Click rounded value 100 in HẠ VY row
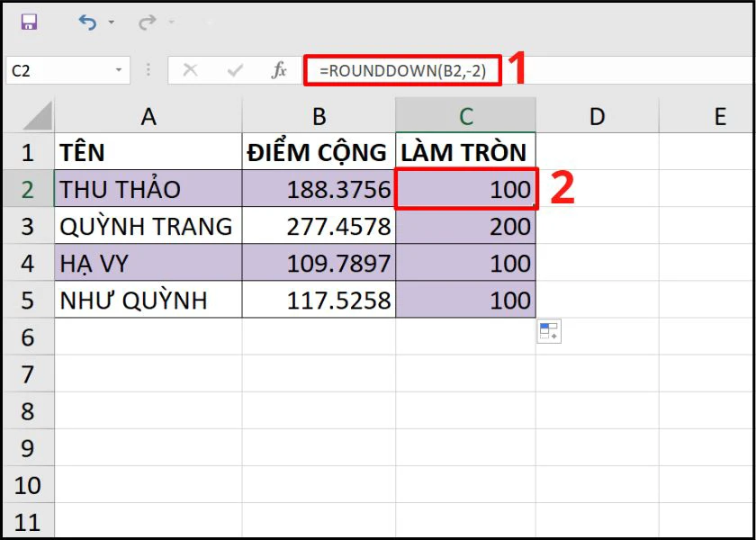This screenshot has height=540, width=756. (x=465, y=263)
